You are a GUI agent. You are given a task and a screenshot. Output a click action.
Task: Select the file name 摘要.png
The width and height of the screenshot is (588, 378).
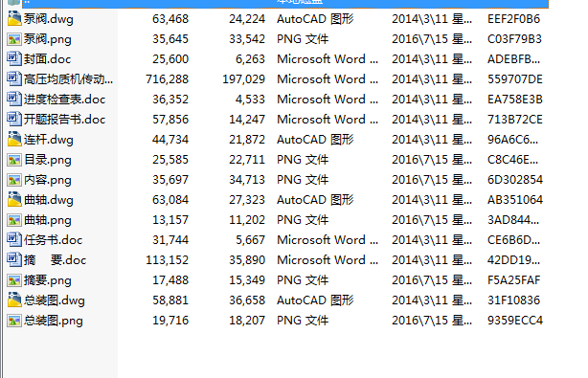click(x=47, y=280)
